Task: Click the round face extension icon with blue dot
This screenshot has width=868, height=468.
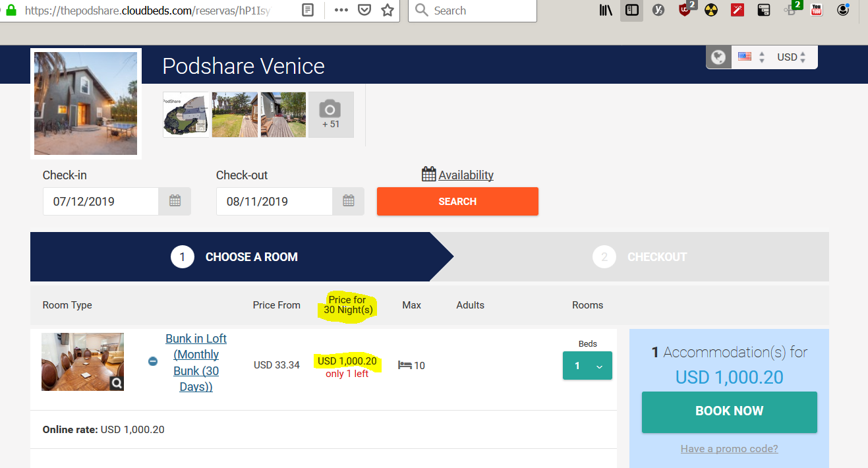Action: [x=843, y=9]
